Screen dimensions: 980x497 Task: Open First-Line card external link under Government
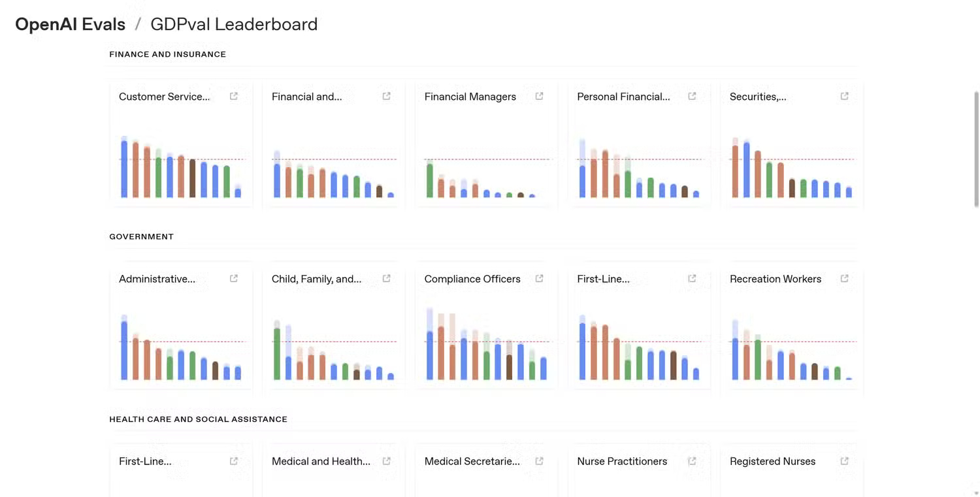[x=691, y=278]
